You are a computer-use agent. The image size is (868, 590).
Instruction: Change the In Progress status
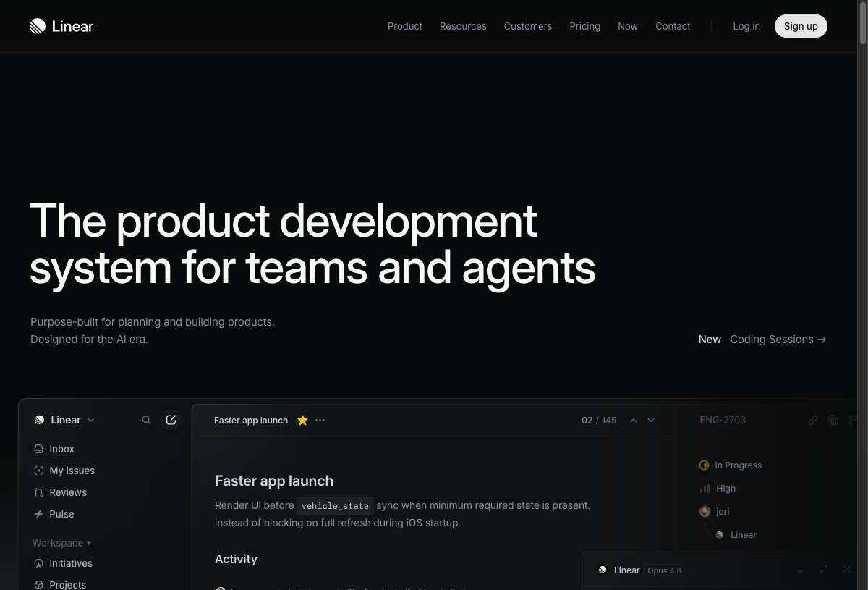[x=731, y=465]
